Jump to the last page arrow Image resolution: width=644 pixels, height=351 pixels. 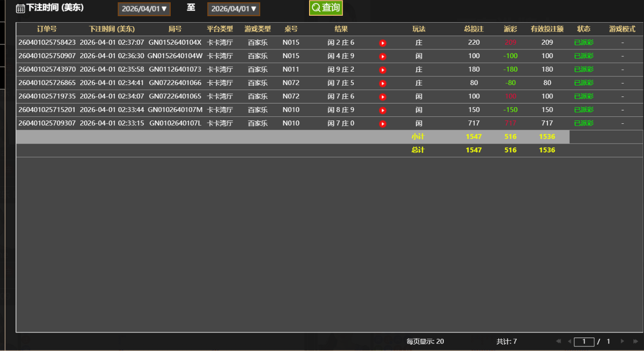pyautogui.click(x=636, y=341)
